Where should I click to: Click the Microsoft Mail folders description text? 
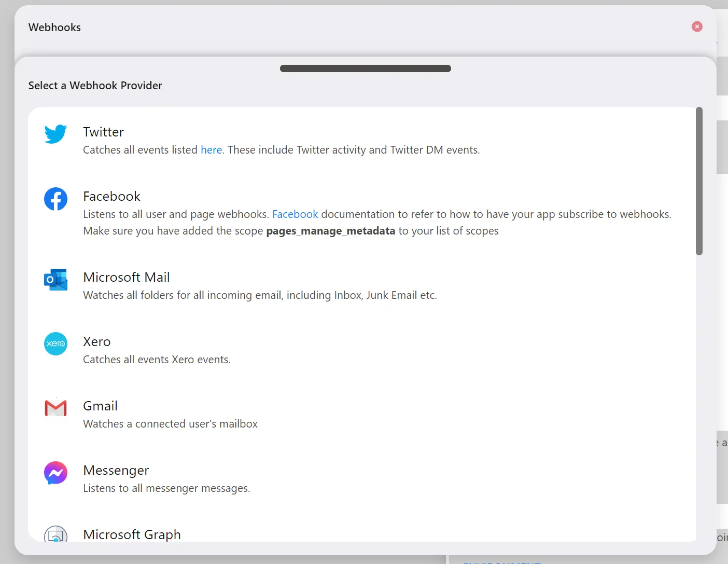point(260,295)
